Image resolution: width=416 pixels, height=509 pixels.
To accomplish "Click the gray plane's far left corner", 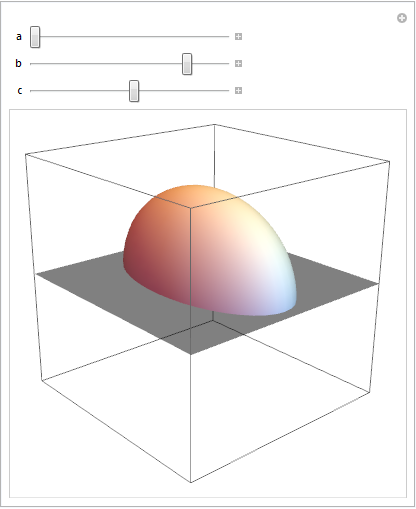I will coord(37,274).
